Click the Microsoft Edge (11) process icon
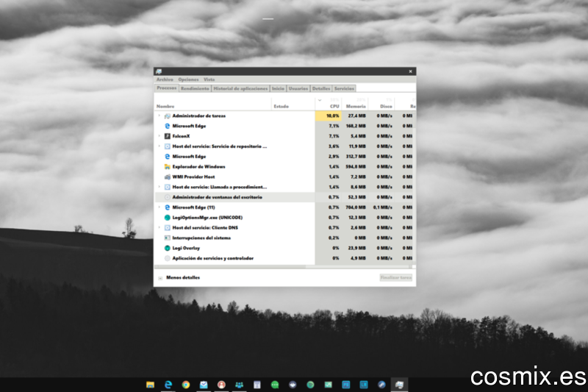The width and height of the screenshot is (588, 392). tap(168, 207)
